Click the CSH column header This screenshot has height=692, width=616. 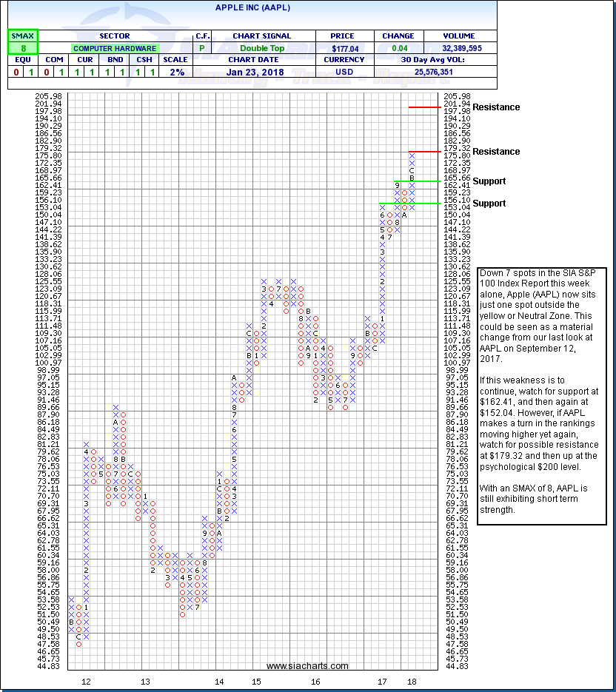[x=145, y=60]
